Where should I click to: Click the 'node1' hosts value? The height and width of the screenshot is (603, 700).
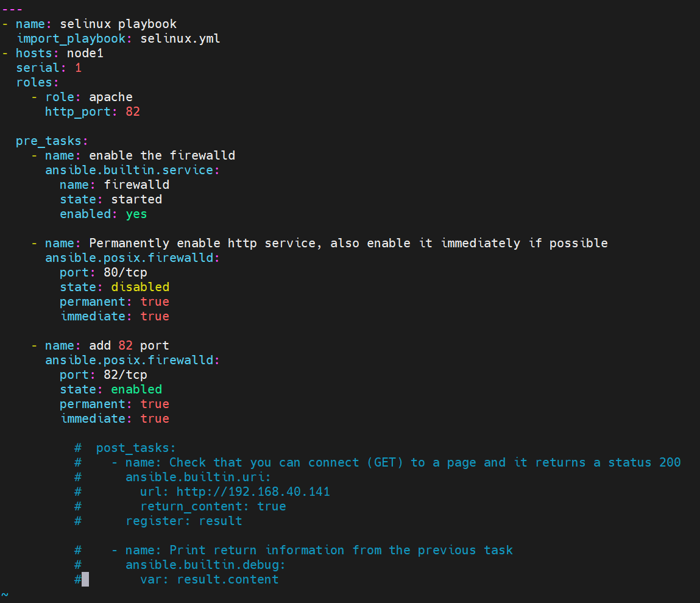pyautogui.click(x=85, y=54)
